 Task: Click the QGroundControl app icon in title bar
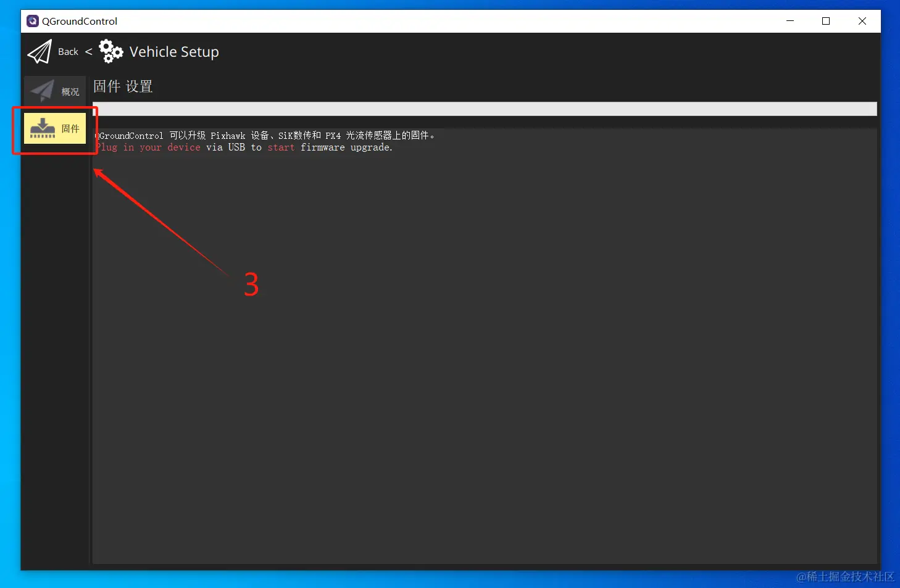click(x=33, y=21)
